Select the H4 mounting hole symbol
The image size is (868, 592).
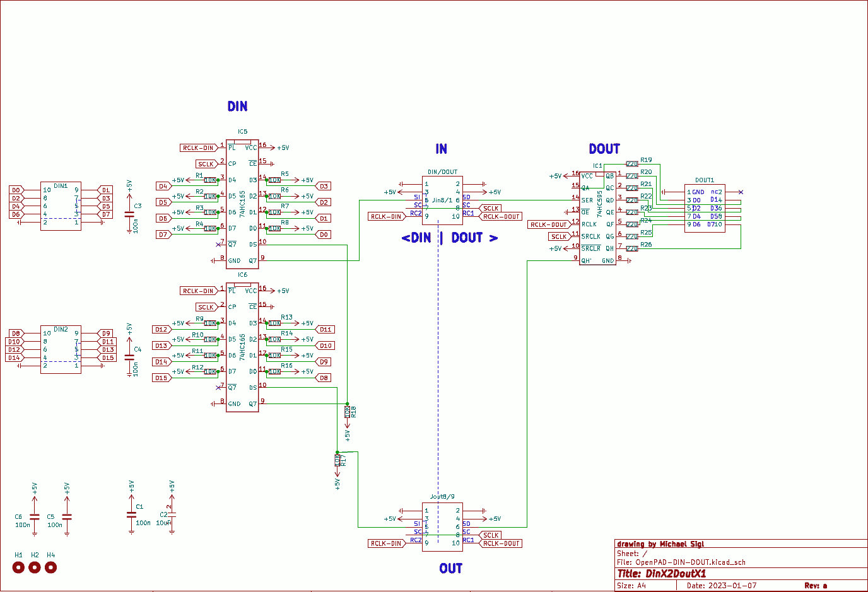pos(51,567)
